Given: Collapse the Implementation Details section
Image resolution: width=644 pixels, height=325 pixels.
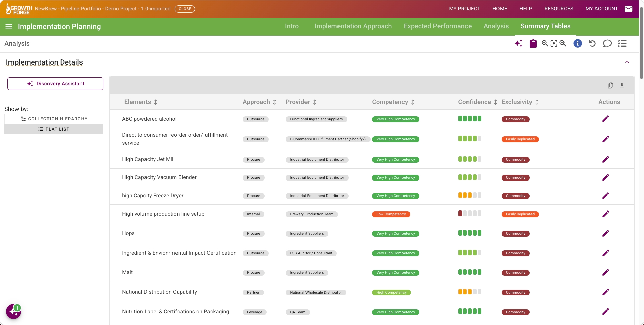Looking at the screenshot, I should click(x=627, y=62).
